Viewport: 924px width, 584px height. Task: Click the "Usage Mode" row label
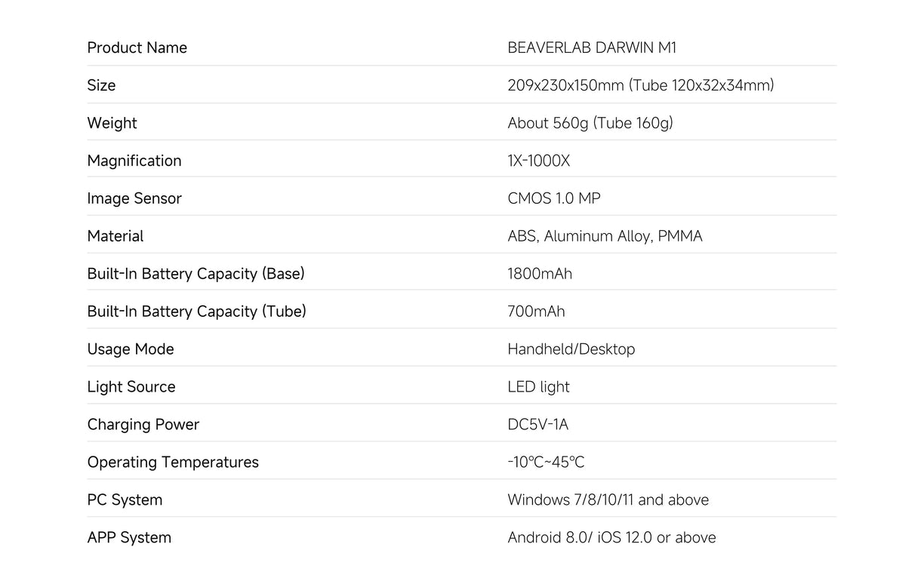(x=131, y=349)
